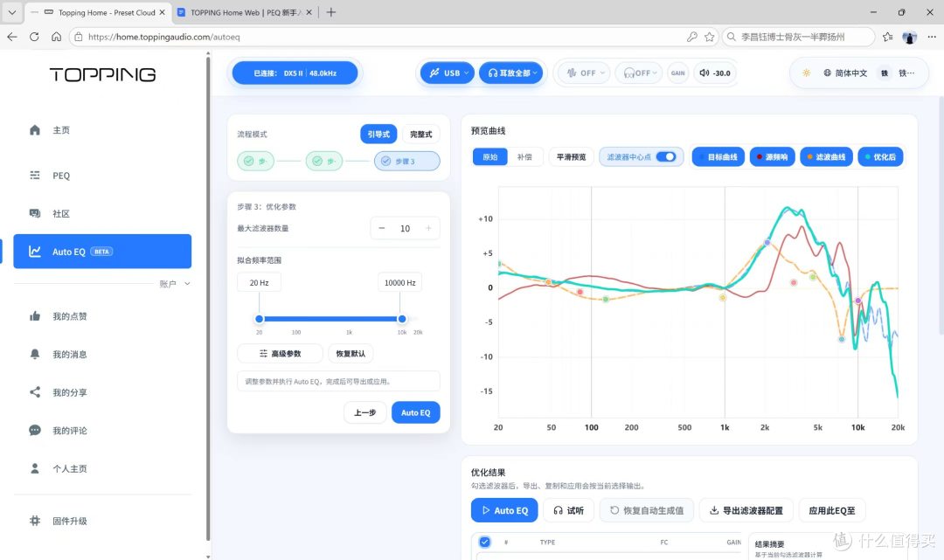This screenshot has width=944, height=560.
Task: Collapse the 账户 account section
Action: (175, 284)
